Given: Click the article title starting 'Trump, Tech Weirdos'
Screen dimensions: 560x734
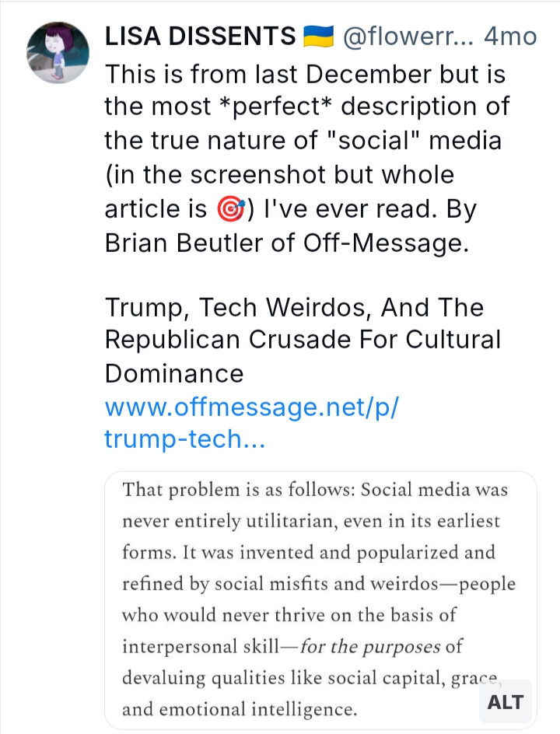Looking at the screenshot, I should tap(294, 307).
